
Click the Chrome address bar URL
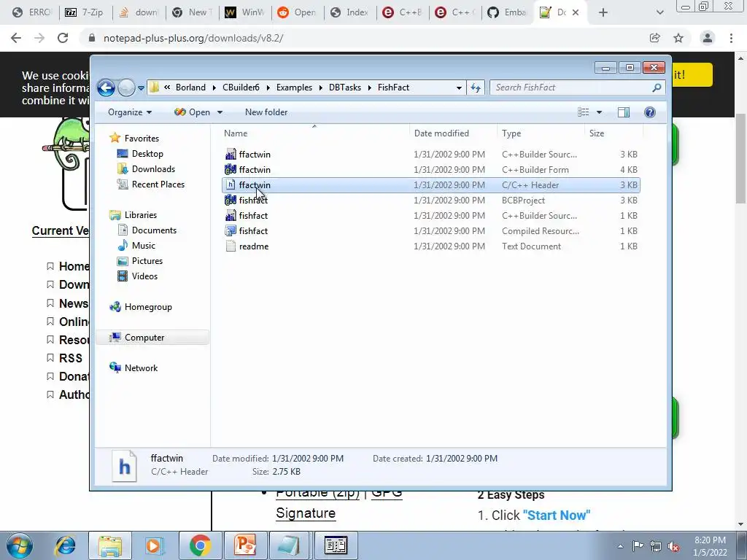pyautogui.click(x=193, y=38)
